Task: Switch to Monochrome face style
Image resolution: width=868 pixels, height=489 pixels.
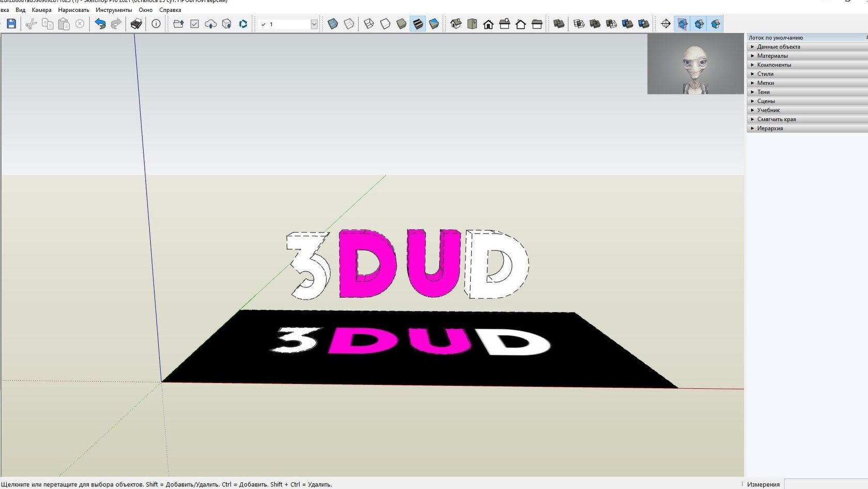Action: (x=434, y=24)
